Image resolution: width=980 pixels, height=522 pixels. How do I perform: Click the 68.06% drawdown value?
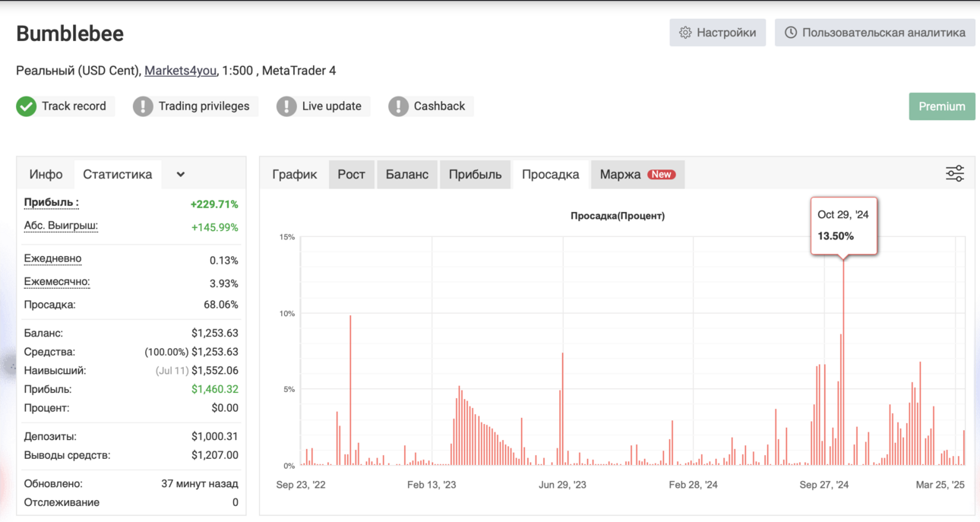click(x=220, y=305)
